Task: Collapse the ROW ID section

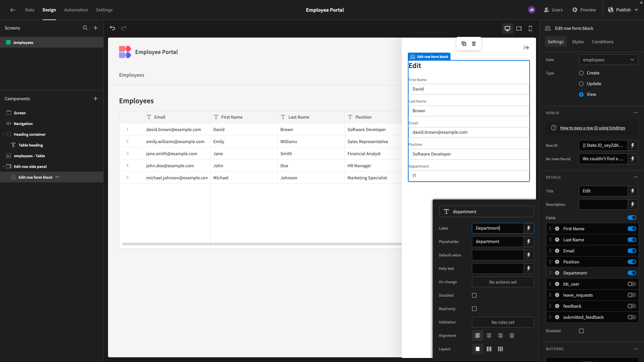Action: click(636, 113)
